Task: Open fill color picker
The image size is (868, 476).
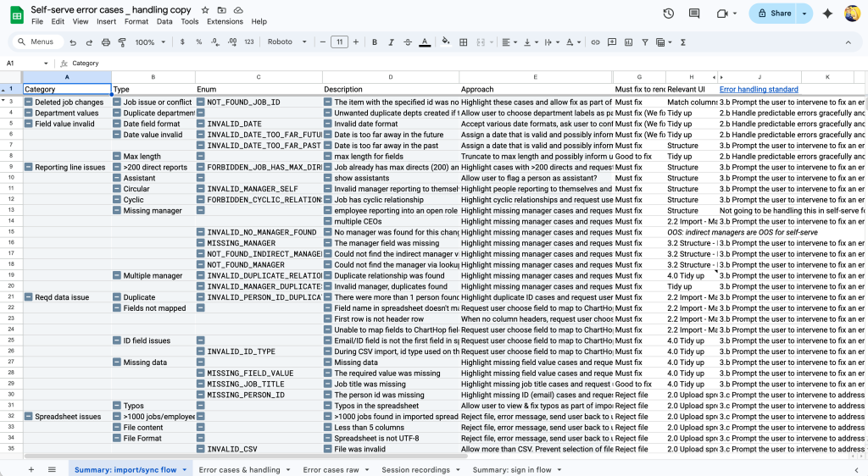Action: 446,42
